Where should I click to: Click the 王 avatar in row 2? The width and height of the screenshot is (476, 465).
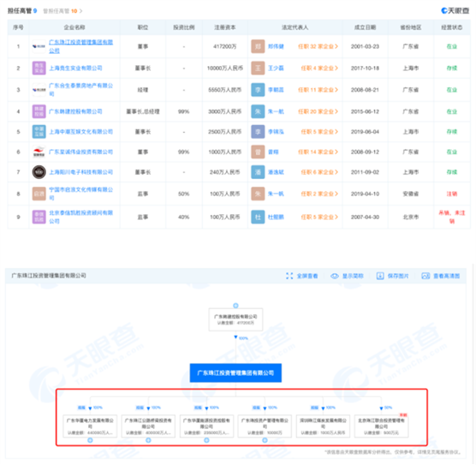click(258, 68)
